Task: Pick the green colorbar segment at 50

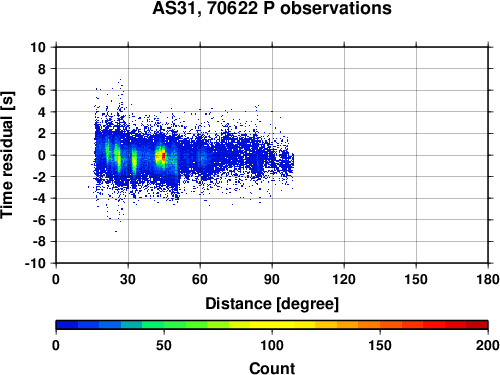Action: point(164,325)
